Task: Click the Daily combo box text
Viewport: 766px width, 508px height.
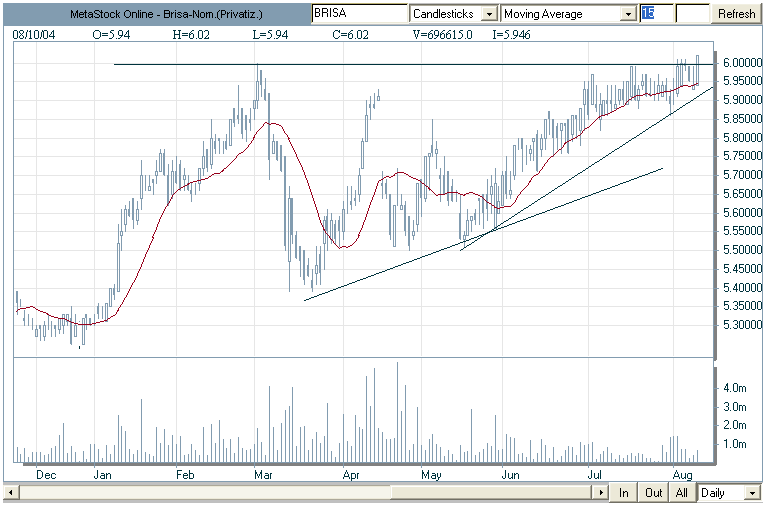Action: (x=713, y=493)
